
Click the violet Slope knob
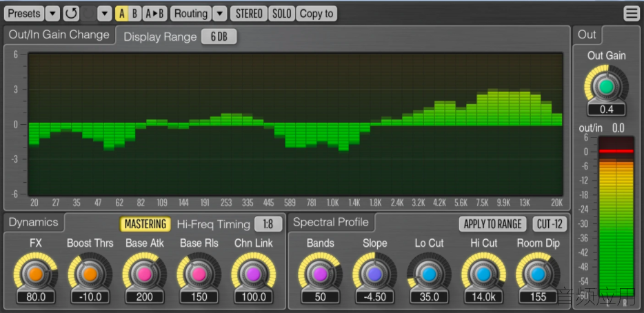pos(375,274)
